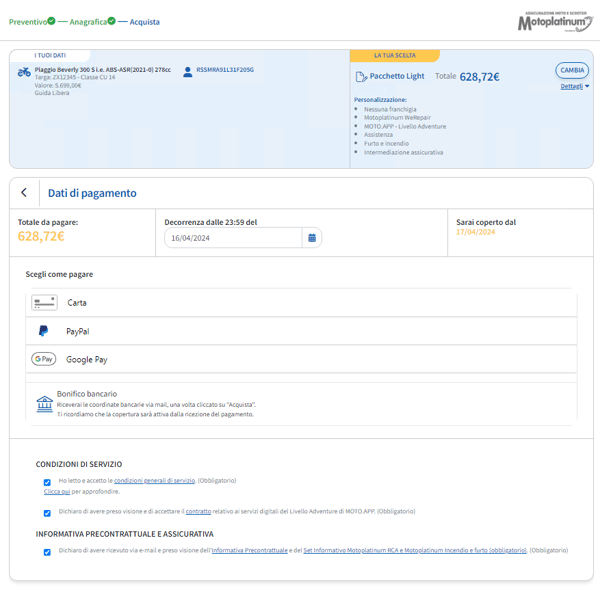Click the Decorrenza date input field
This screenshot has height=590, width=600.
(x=233, y=238)
